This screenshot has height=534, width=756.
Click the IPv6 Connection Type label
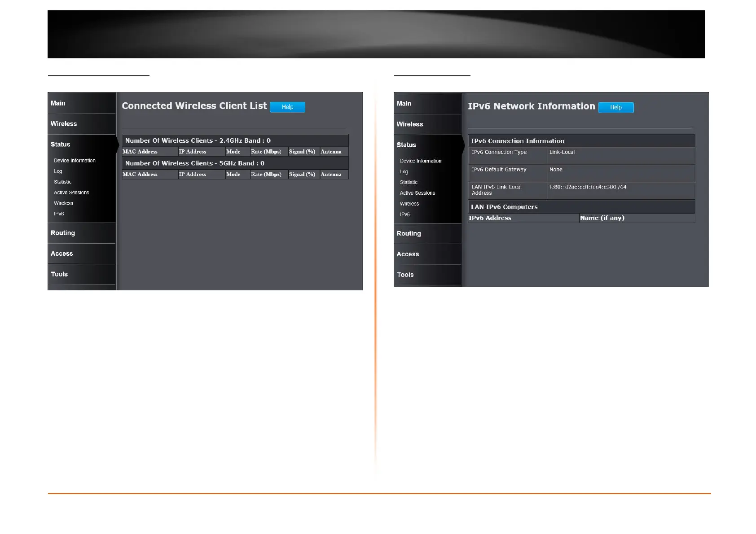pos(499,152)
